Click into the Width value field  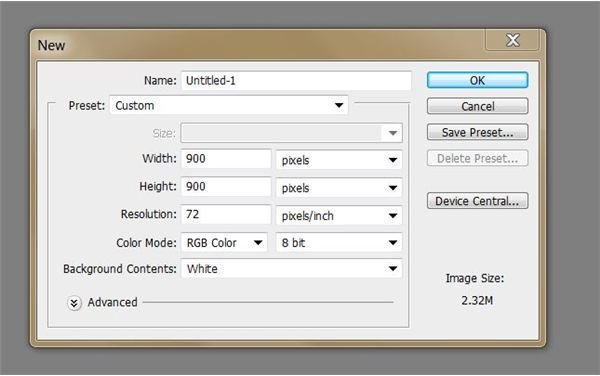coord(226,159)
